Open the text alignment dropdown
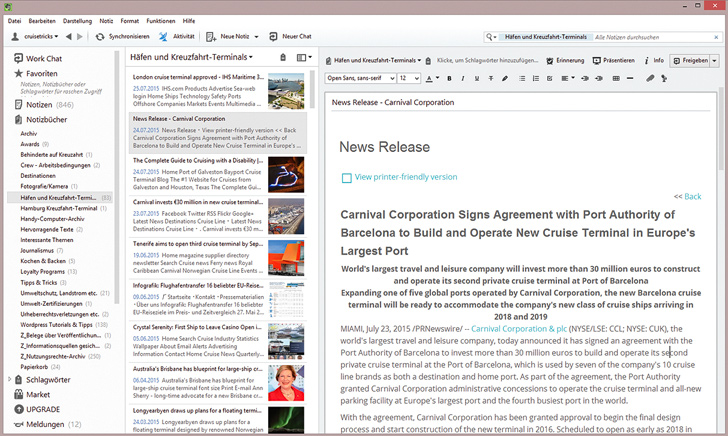The height and width of the screenshot is (436, 728). pos(568,78)
